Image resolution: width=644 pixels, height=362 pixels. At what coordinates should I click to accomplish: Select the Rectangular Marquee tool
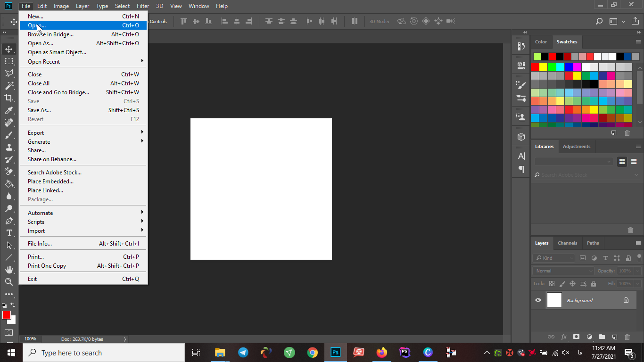pyautogui.click(x=9, y=61)
